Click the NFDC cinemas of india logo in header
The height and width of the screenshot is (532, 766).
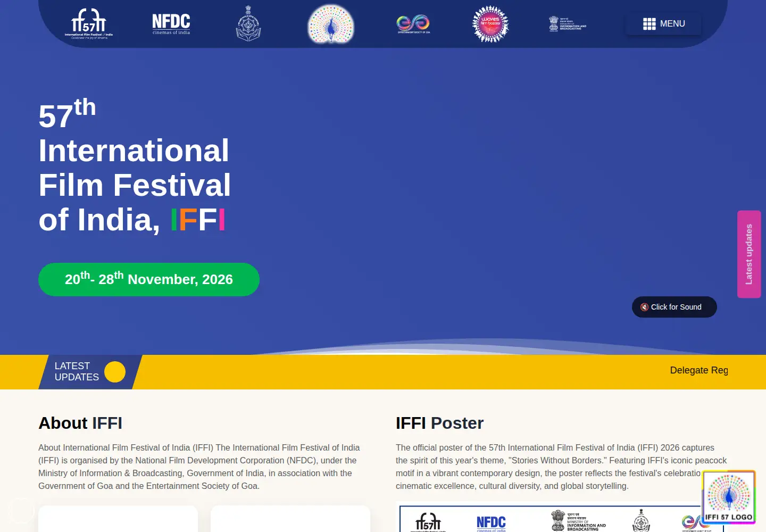coord(171,24)
